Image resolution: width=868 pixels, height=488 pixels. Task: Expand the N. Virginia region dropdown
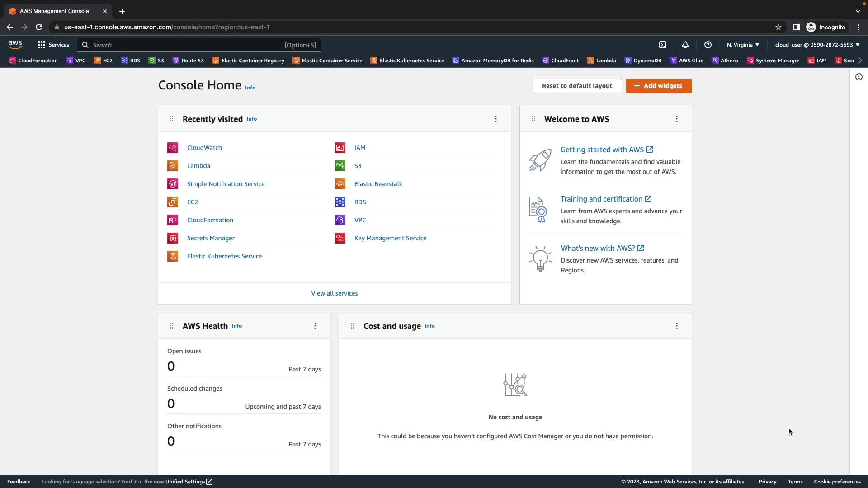tap(743, 45)
